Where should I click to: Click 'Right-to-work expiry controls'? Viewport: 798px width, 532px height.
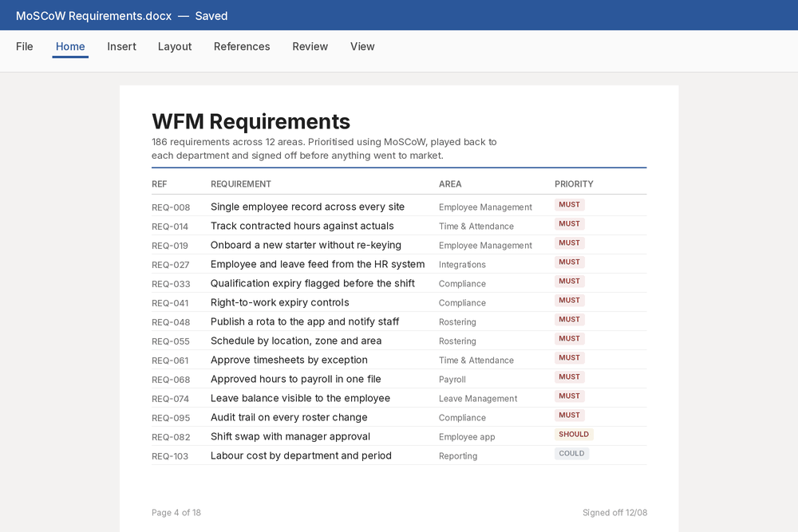point(280,302)
